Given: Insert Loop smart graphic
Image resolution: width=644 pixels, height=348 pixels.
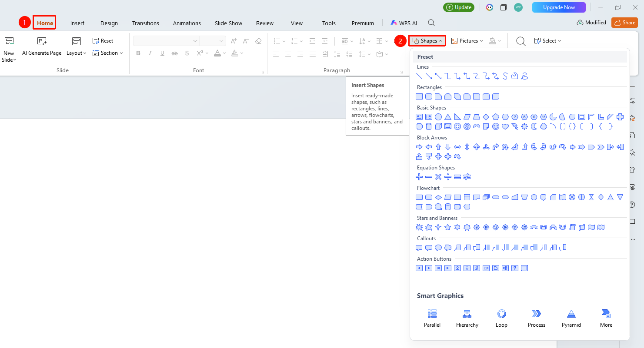Looking at the screenshot, I should click(502, 318).
